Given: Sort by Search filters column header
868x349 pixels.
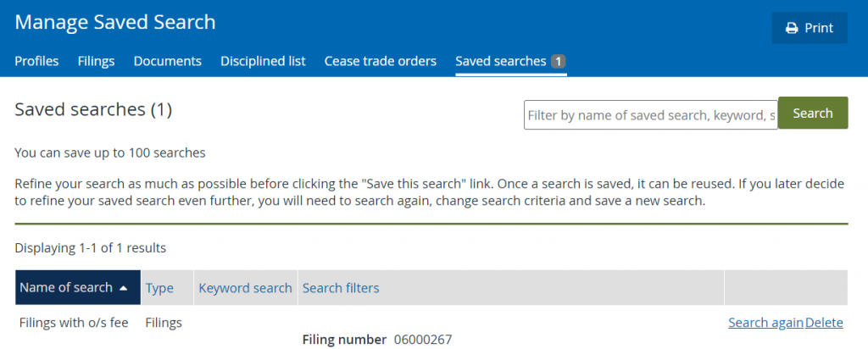Looking at the screenshot, I should pyautogui.click(x=341, y=288).
